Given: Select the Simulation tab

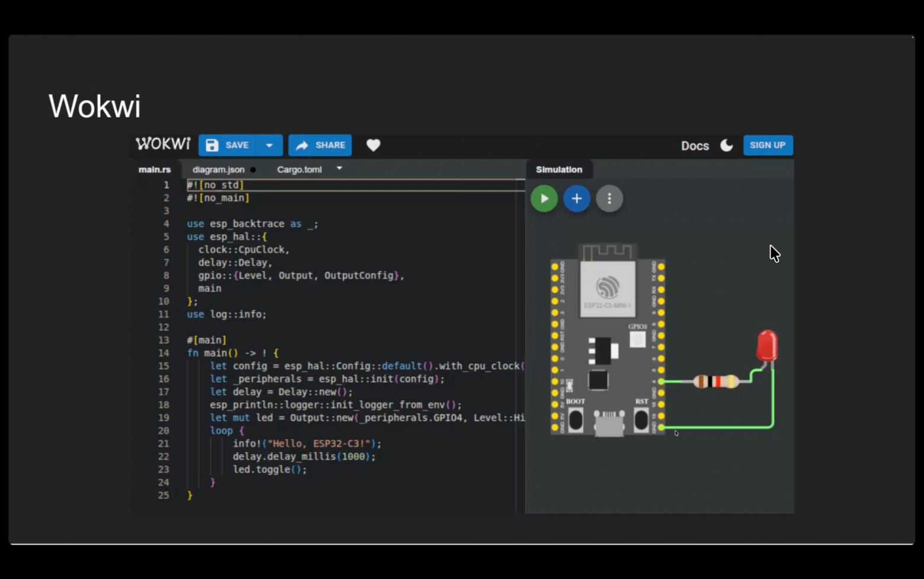Looking at the screenshot, I should point(559,169).
